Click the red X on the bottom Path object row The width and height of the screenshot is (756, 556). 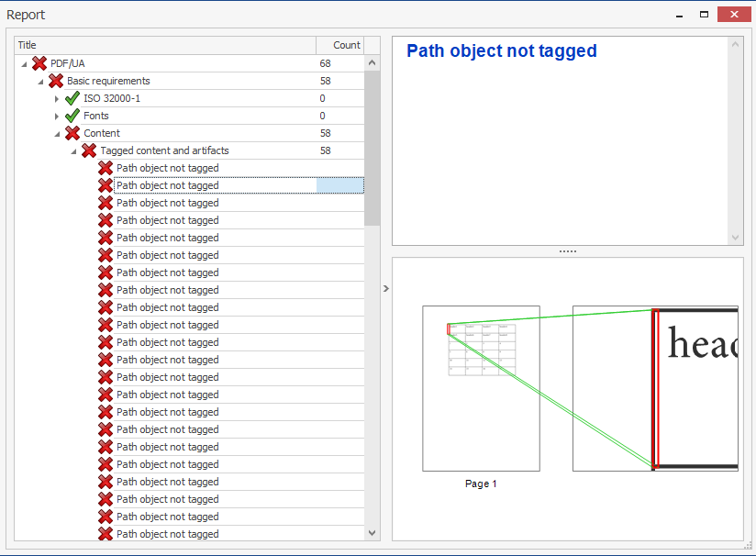[x=105, y=534]
